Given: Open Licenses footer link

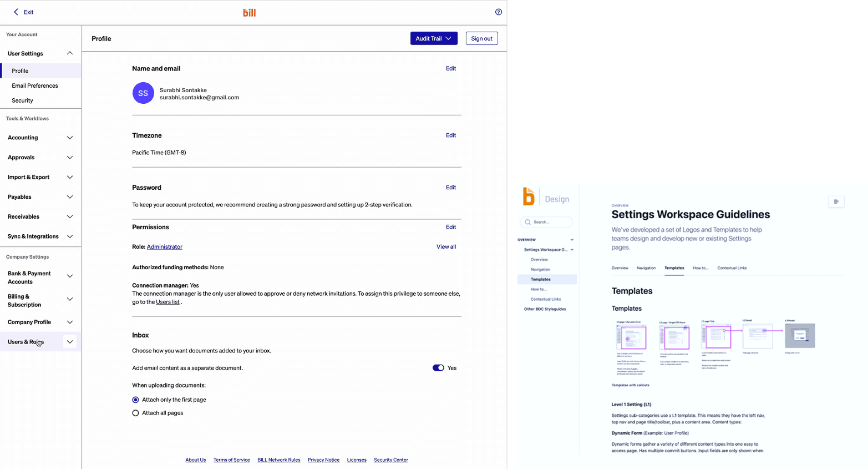Looking at the screenshot, I should point(357,460).
